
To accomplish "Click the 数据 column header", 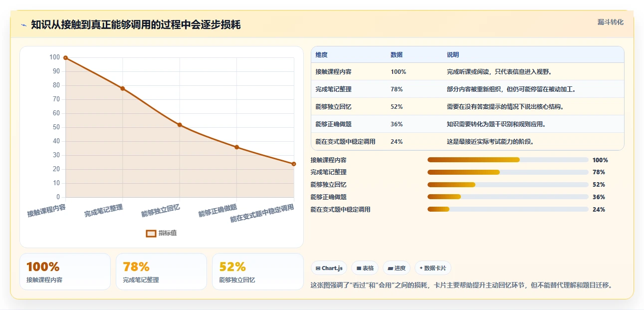I will point(397,55).
